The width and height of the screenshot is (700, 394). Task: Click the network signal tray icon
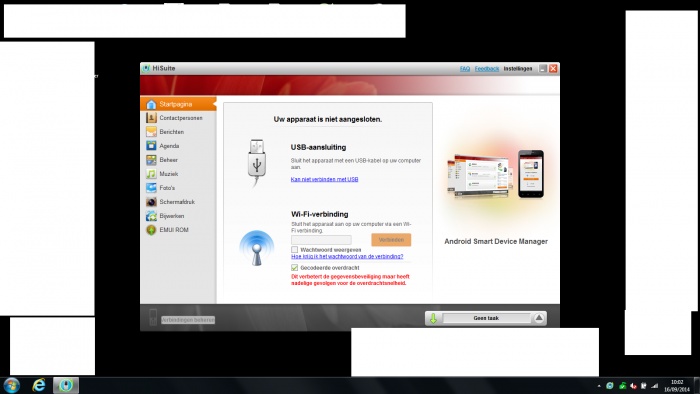655,386
